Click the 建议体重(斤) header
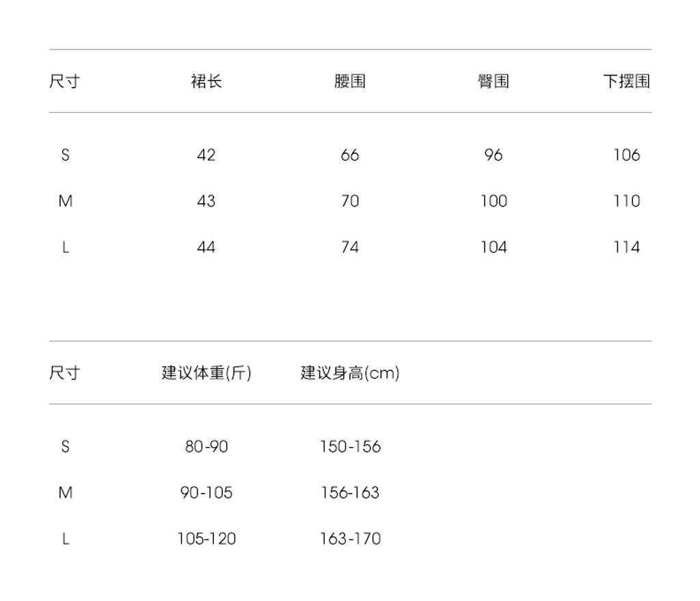The height and width of the screenshot is (601, 700). 206,373
